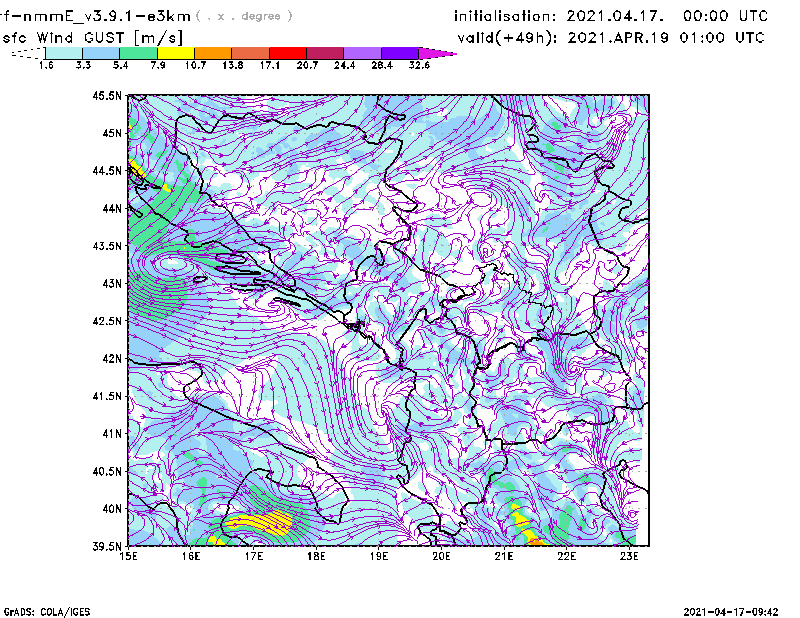Image resolution: width=800 pixels, height=618 pixels.
Task: Click the 40.5N latitude label
Action: coord(107,472)
